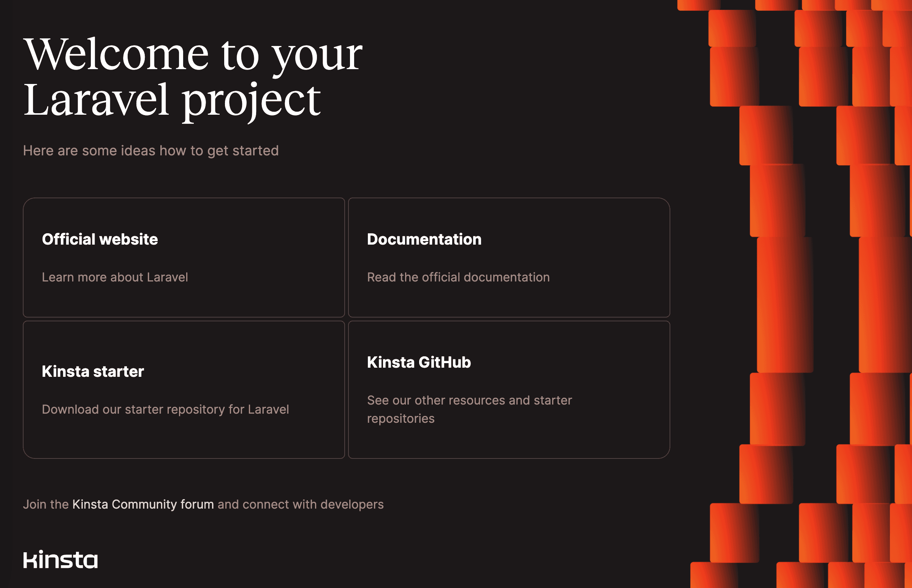Click inside the Kinsta starter card area
912x588 pixels.
pos(185,439)
